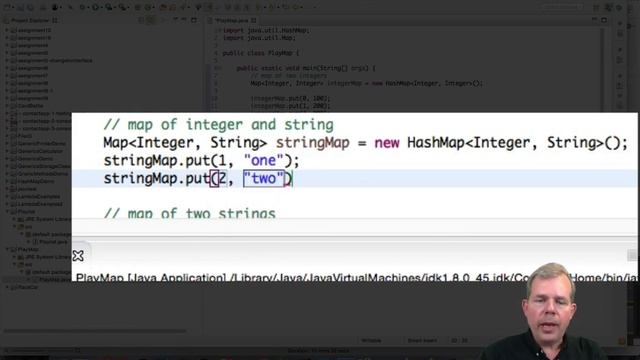Select PlayList.java file in Project Explorer
The height and width of the screenshot is (360, 640).
[53, 242]
